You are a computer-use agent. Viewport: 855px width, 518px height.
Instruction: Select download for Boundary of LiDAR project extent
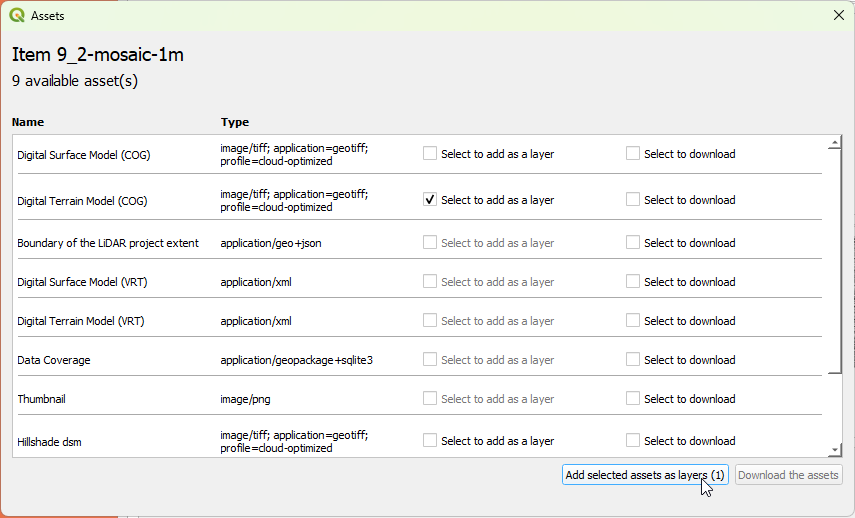[633, 243]
